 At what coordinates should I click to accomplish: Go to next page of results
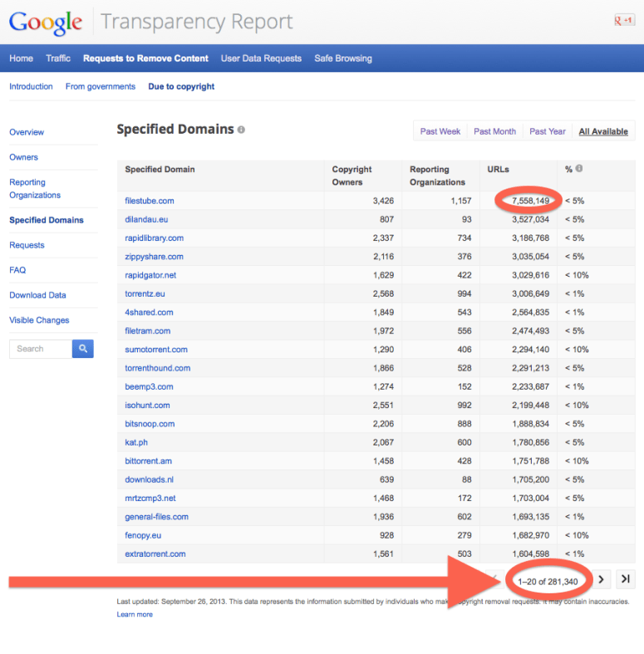pyautogui.click(x=601, y=579)
